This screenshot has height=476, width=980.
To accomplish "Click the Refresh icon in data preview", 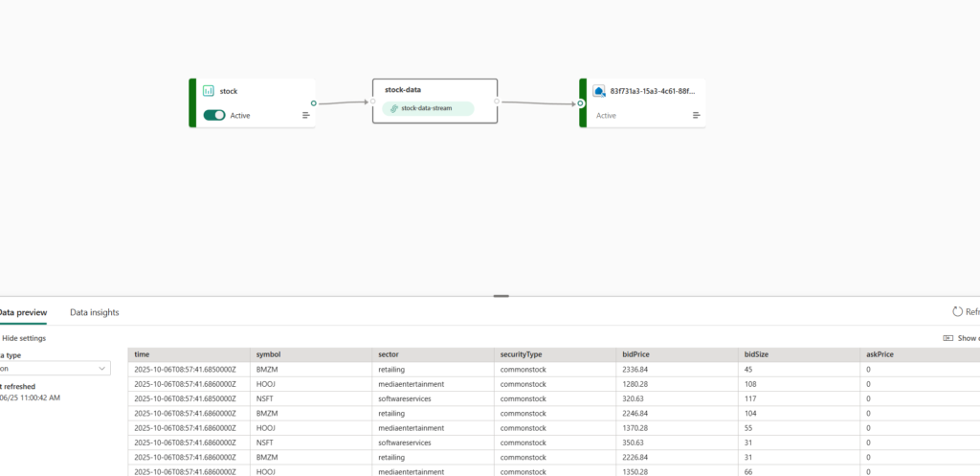I will pyautogui.click(x=957, y=311).
